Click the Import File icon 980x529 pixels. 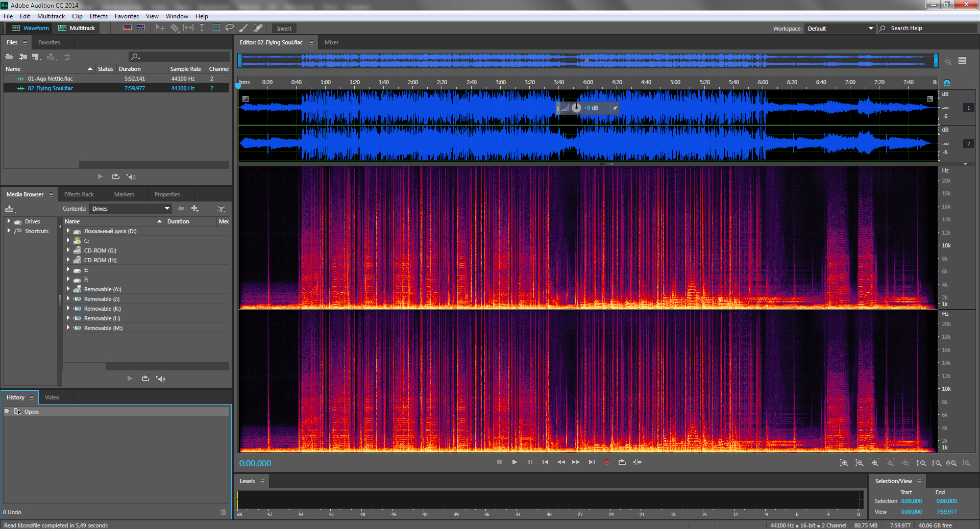(23, 57)
